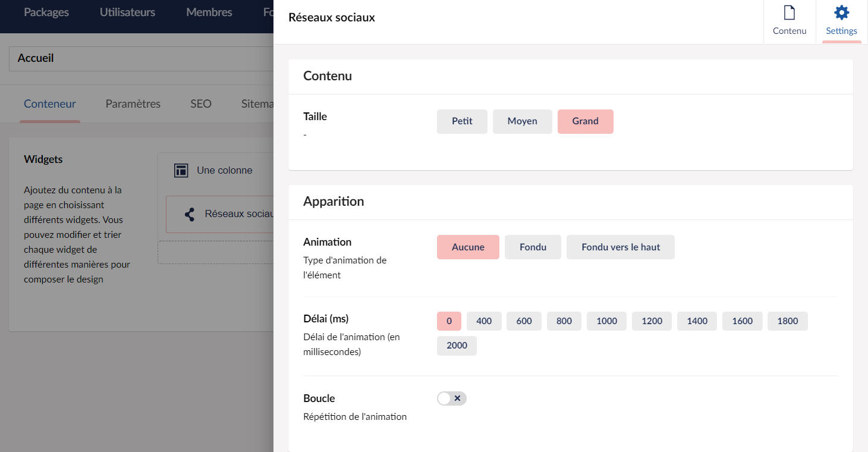Select the Aucune animation option

point(468,247)
